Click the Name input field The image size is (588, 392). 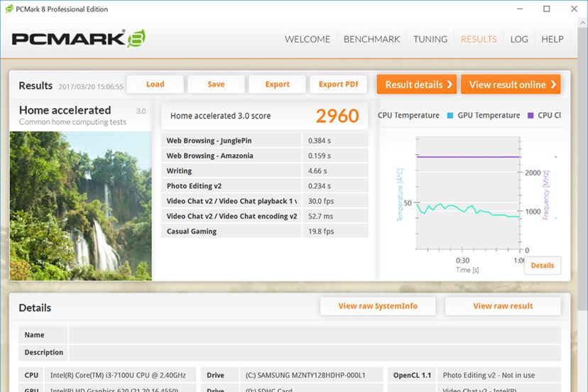(315, 335)
